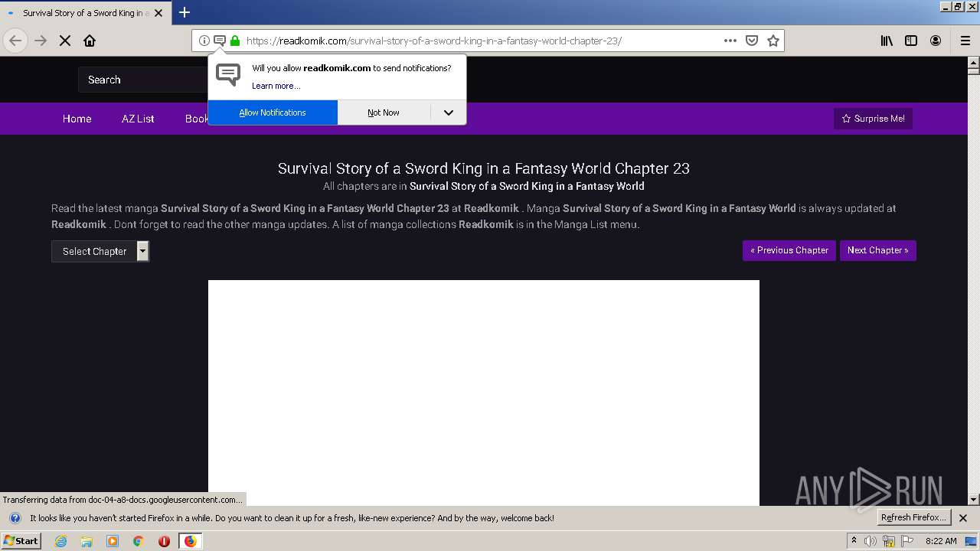Image resolution: width=980 pixels, height=551 pixels.
Task: Click the taskbar clock 8:22 AM
Action: tap(941, 541)
